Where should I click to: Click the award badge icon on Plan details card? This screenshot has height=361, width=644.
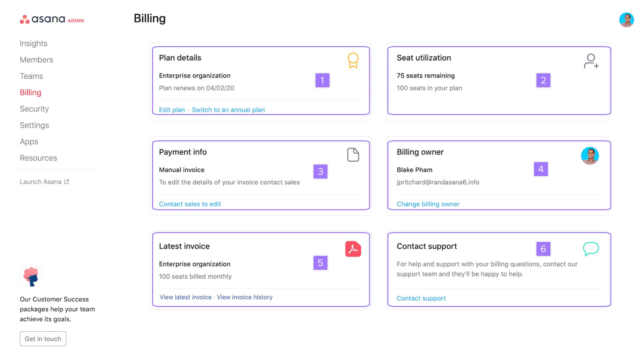[x=353, y=61]
